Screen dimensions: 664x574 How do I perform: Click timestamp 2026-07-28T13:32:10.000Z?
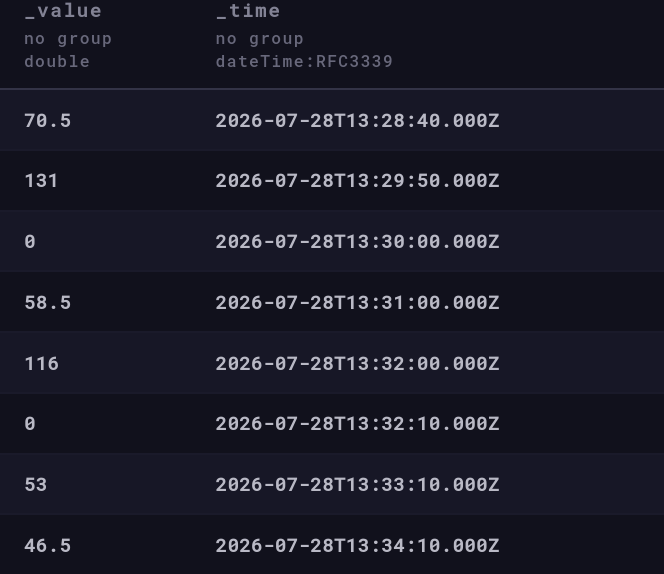[x=357, y=424]
